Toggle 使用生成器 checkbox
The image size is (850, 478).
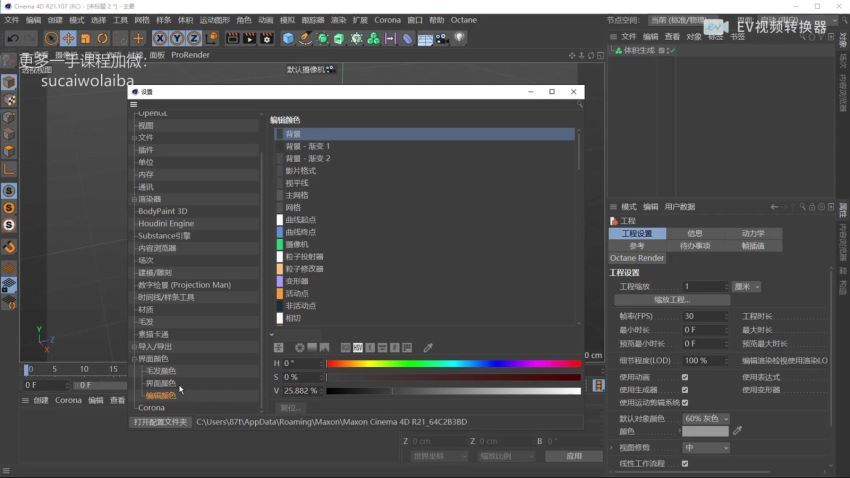pyautogui.click(x=685, y=390)
